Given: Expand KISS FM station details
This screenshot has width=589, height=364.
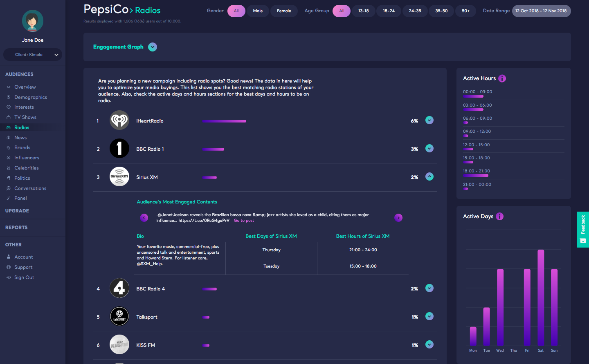Looking at the screenshot, I should pos(429,344).
